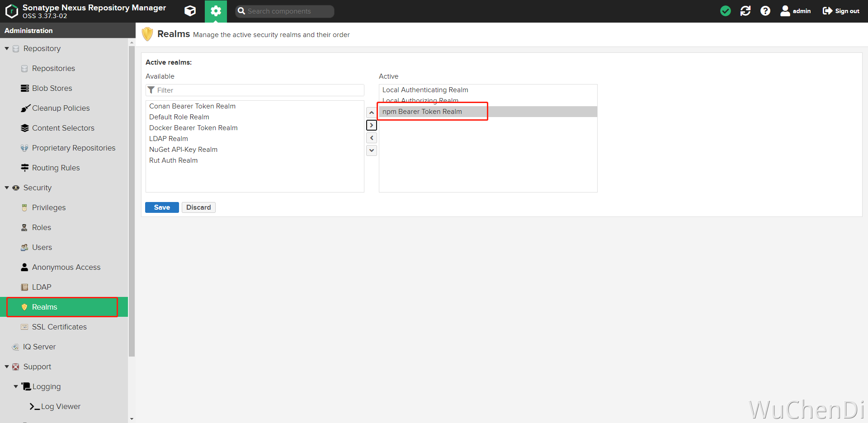Viewport: 868px width, 423px height.
Task: Select LDAP Realm in Available list
Action: click(255, 139)
